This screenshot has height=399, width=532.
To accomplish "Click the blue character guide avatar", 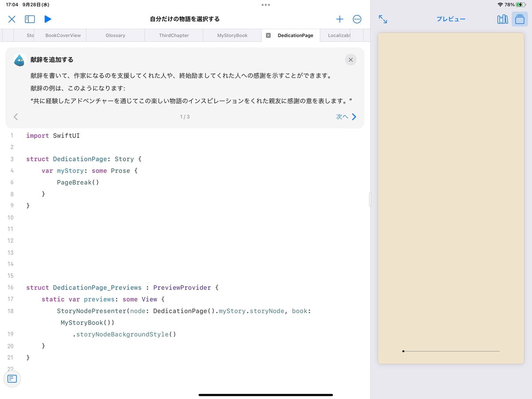I will coord(20,60).
